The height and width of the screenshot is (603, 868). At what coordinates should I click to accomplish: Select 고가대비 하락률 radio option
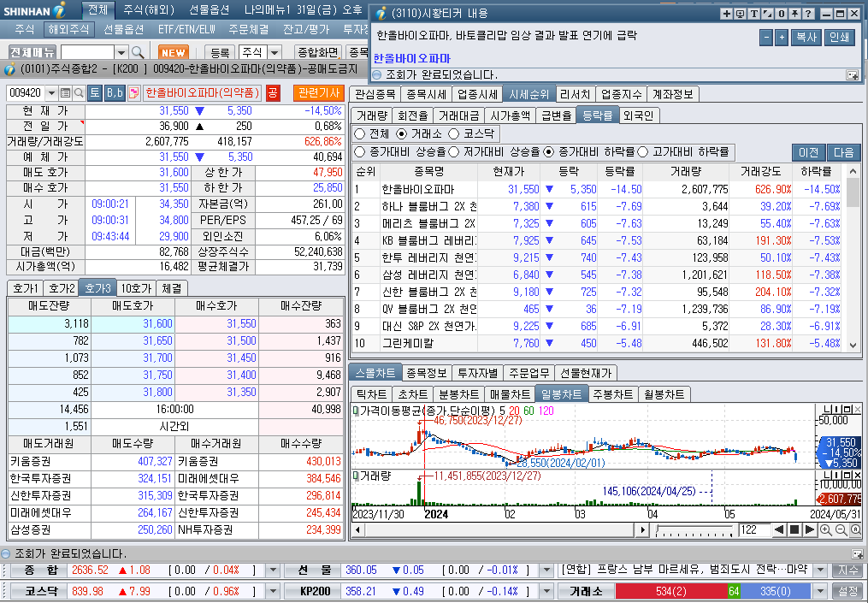[x=643, y=151]
